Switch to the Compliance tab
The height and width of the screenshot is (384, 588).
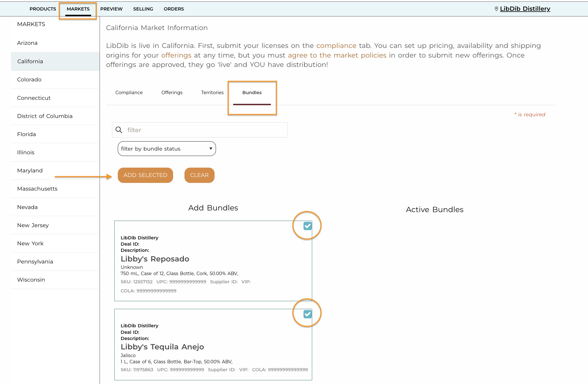pos(129,92)
